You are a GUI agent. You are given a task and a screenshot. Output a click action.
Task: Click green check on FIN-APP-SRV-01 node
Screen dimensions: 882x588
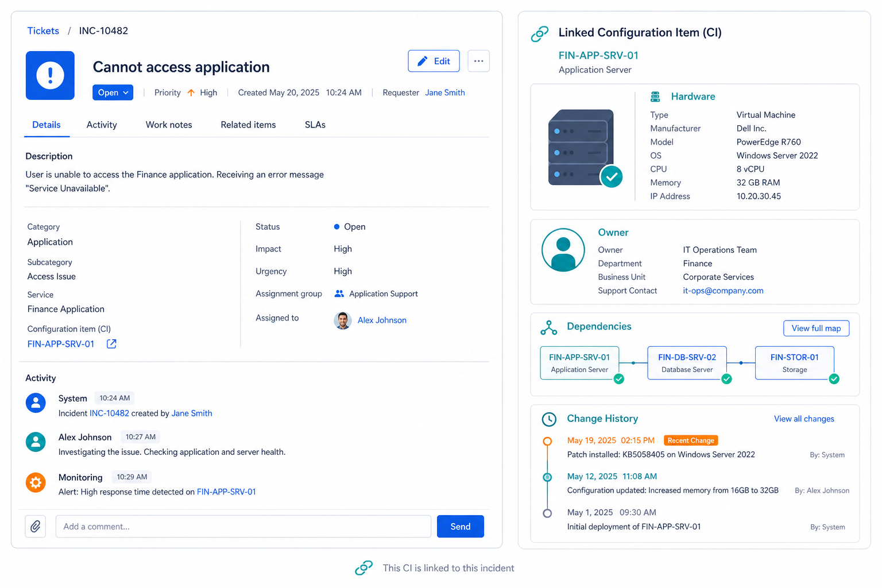click(x=619, y=379)
